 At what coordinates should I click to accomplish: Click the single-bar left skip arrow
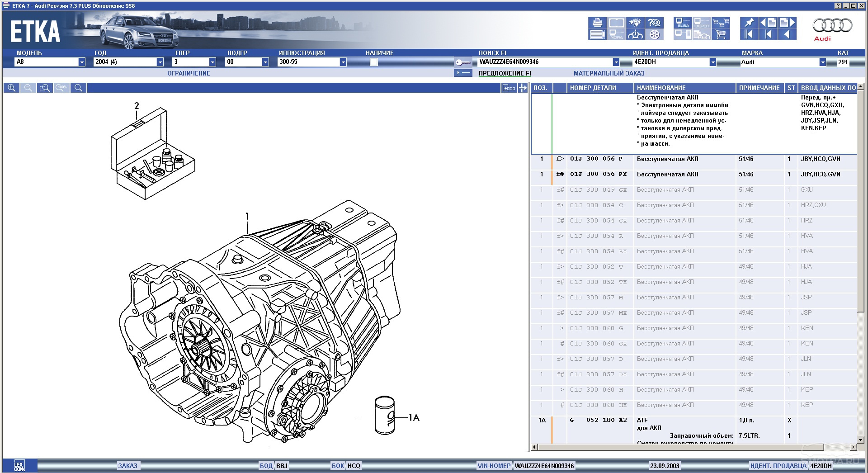768,34
